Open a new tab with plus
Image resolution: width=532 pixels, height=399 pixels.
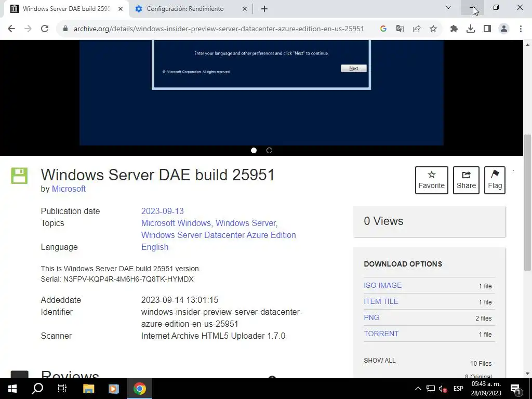tap(264, 9)
